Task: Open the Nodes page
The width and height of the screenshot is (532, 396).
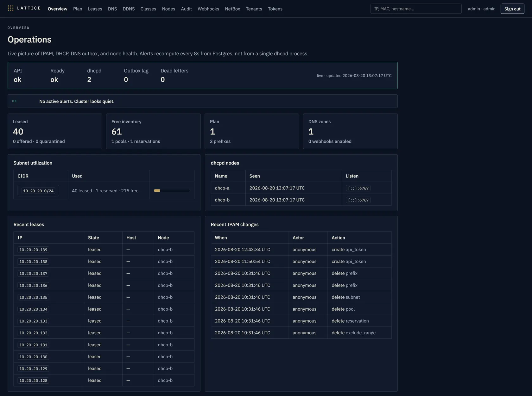Action: coord(168,9)
